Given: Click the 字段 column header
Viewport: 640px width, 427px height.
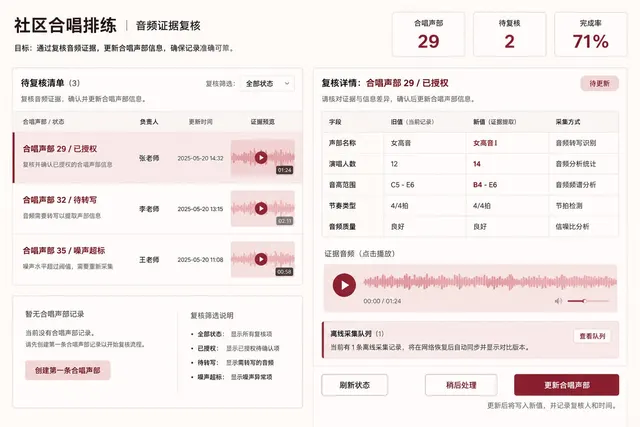Looking at the screenshot, I should [335, 122].
